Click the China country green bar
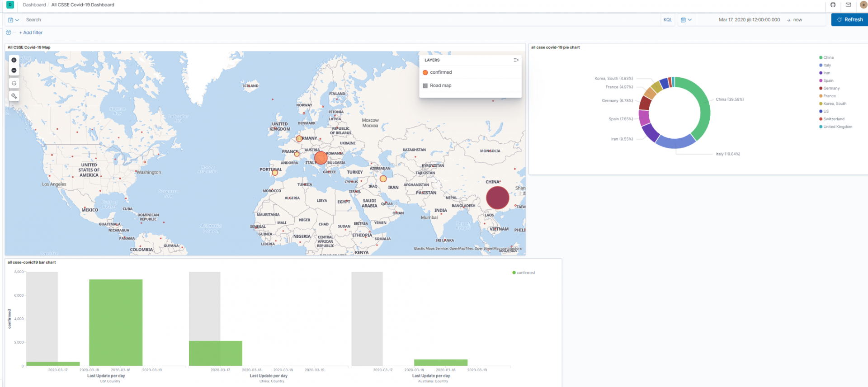Image resolution: width=868 pixels, height=387 pixels. (216, 353)
